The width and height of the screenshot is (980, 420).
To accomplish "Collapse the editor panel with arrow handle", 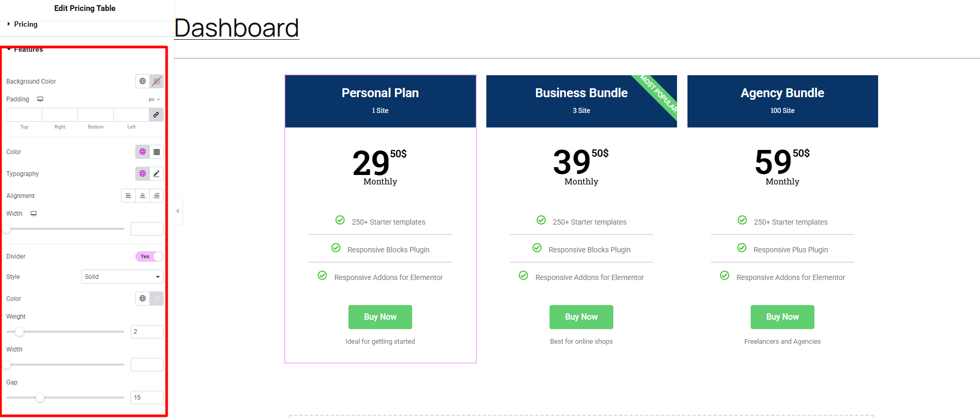I will tap(178, 211).
